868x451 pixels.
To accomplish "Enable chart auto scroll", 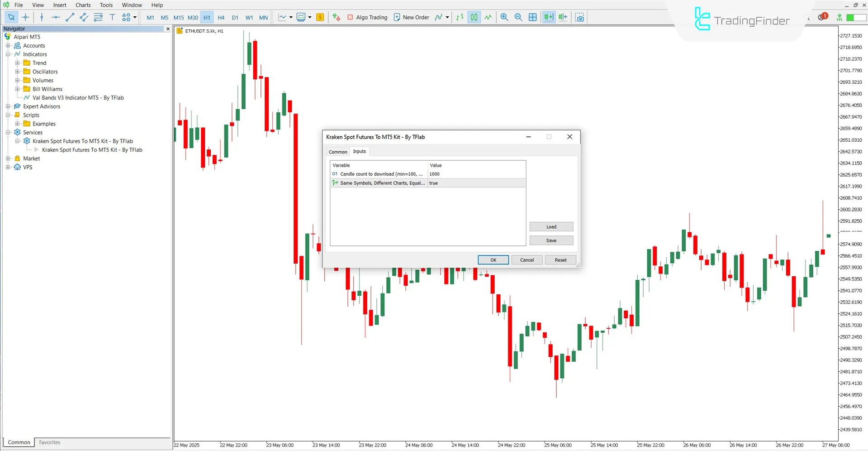I will pyautogui.click(x=548, y=17).
